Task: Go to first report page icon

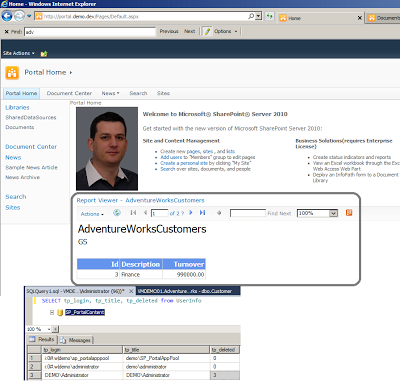Action: click(133, 213)
